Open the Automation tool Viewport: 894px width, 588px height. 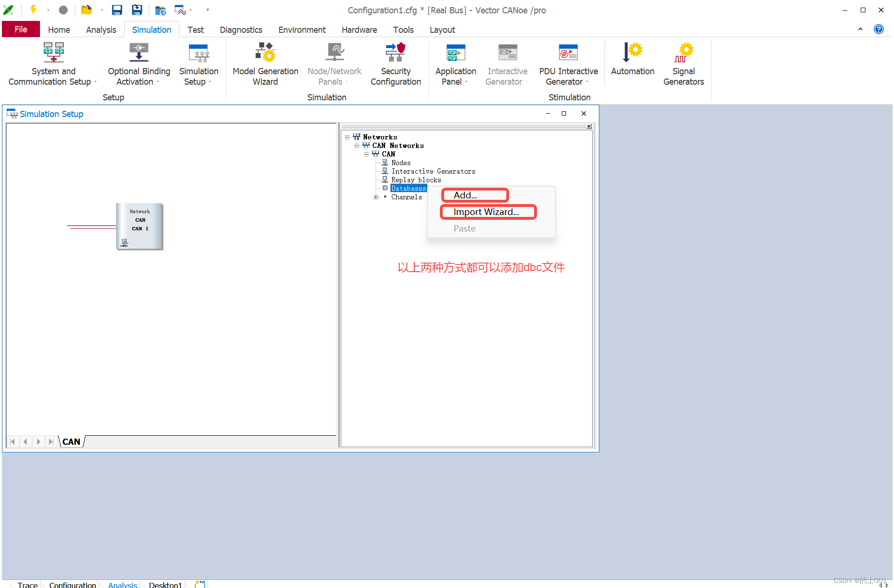coord(633,59)
